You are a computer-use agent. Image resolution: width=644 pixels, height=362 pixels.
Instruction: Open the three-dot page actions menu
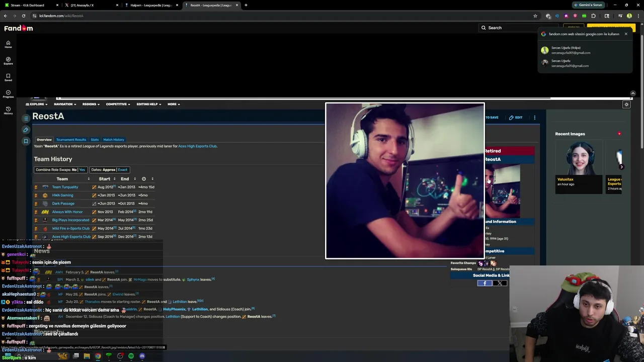[534, 118]
